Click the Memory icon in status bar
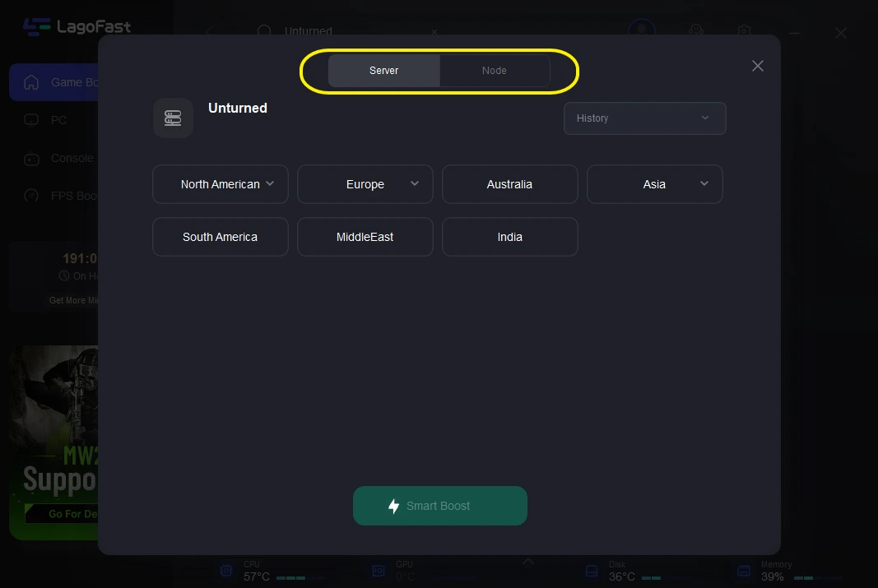 click(744, 571)
